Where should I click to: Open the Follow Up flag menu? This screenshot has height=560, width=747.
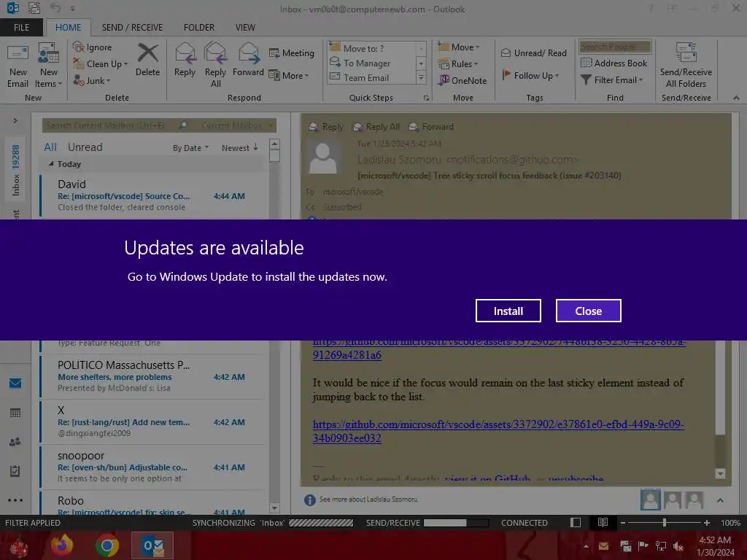tap(531, 75)
